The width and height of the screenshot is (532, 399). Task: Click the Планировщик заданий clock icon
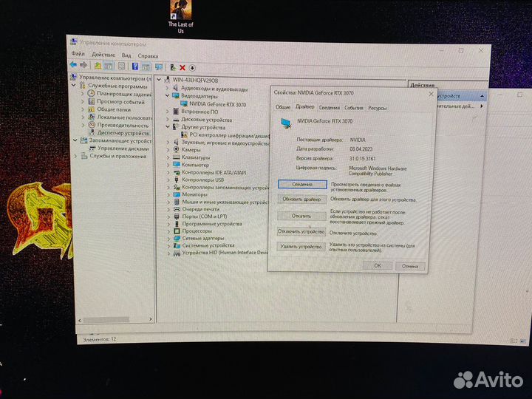91,93
